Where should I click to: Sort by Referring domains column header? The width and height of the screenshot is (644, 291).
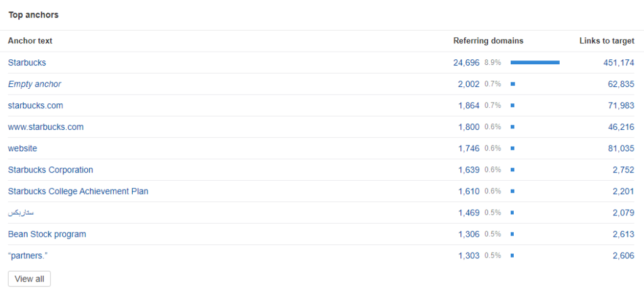point(488,41)
